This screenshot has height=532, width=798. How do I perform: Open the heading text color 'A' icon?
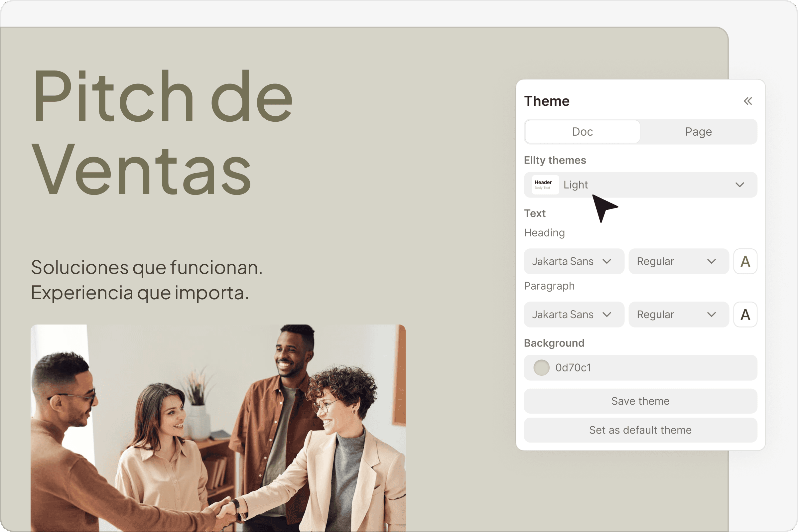click(745, 261)
